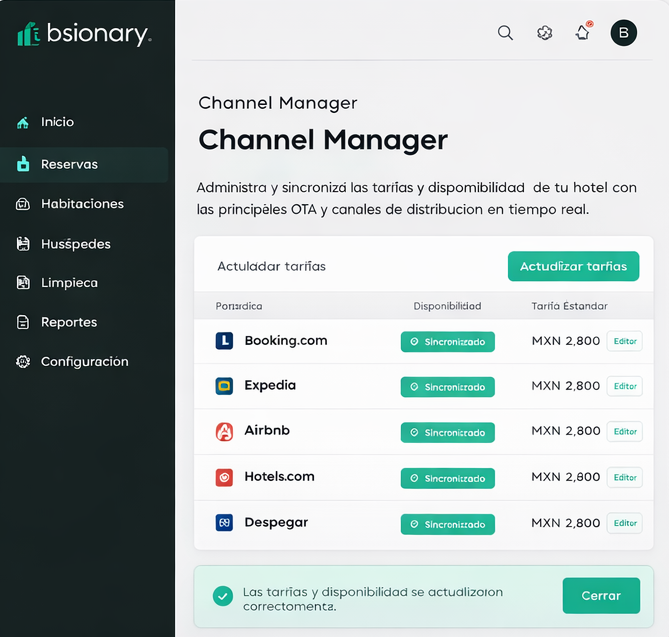Click the Disponibilidad column header

click(447, 306)
